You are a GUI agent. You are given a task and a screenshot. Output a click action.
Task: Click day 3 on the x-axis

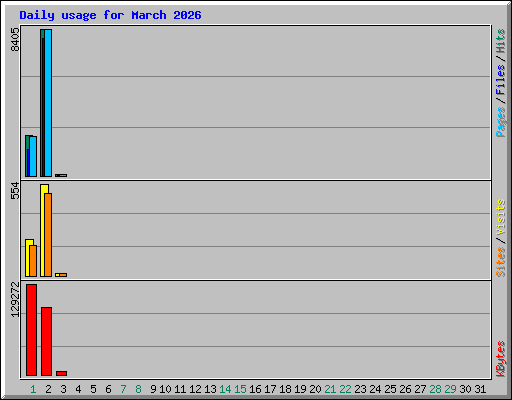click(x=63, y=389)
